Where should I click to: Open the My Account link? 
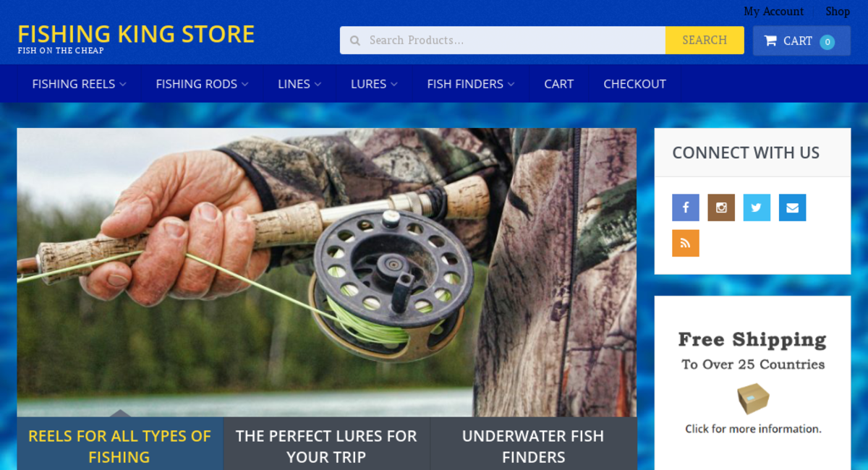773,12
